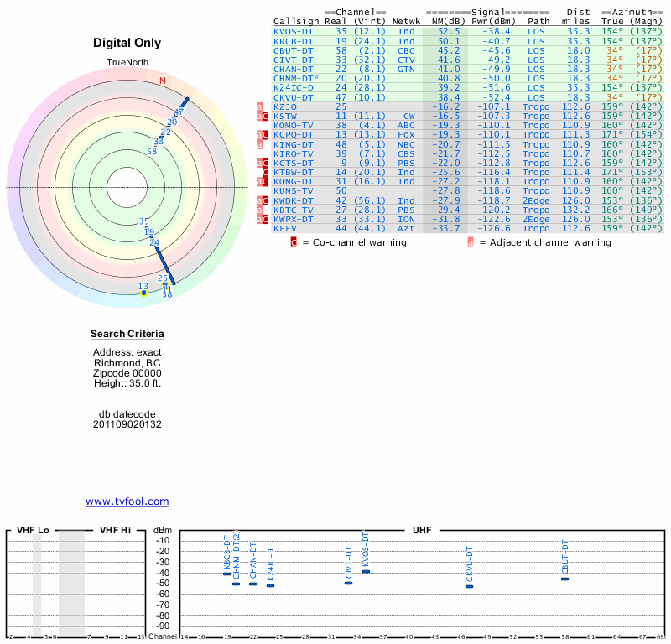Screen dimensions: 671x644
Task: Click the CKVU-DT signal bar in UHF chart
Action: (x=469, y=586)
